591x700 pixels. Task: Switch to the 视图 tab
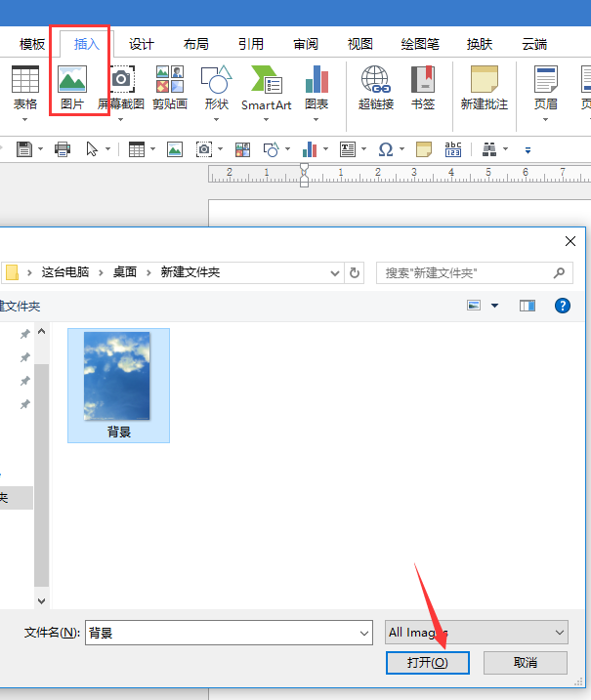pyautogui.click(x=360, y=44)
